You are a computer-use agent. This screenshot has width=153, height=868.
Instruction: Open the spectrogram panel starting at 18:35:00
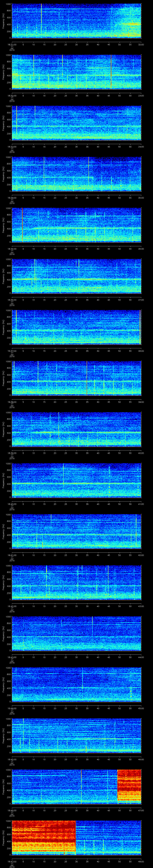click(x=77, y=225)
